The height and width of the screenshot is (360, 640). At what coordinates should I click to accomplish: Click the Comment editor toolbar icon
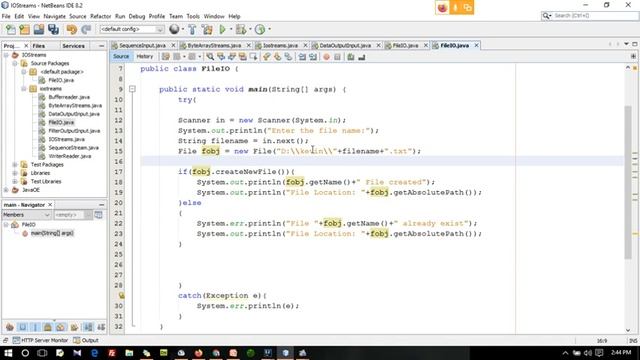point(351,57)
